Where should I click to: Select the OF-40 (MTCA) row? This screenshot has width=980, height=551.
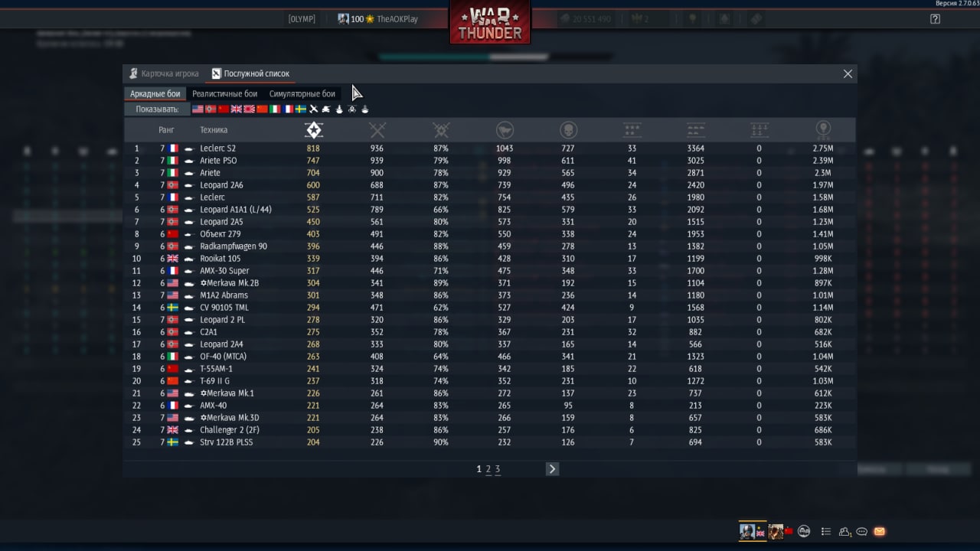(x=489, y=357)
